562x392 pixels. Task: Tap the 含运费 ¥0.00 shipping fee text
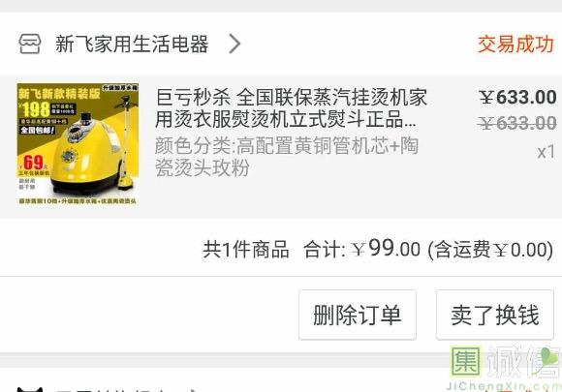pyautogui.click(x=490, y=249)
